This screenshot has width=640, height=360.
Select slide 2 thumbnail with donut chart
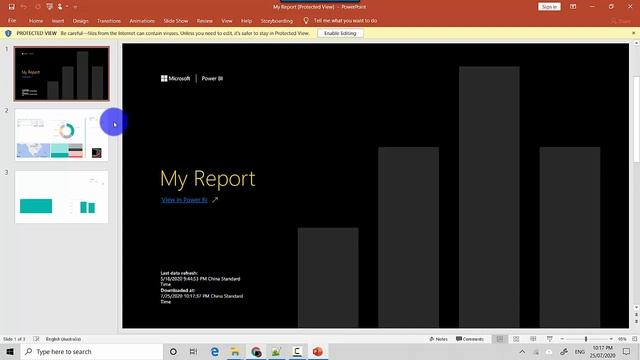click(x=62, y=135)
